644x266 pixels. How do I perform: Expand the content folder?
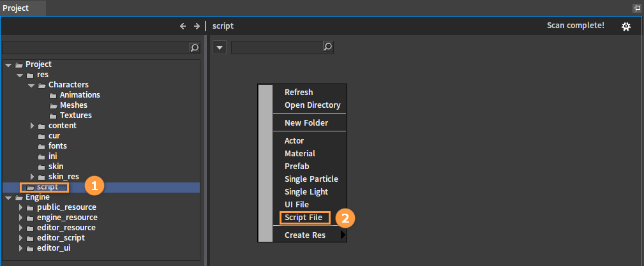pyautogui.click(x=32, y=126)
